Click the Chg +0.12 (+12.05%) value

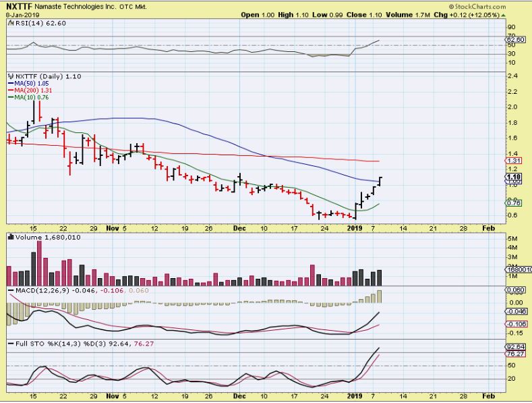click(467, 15)
